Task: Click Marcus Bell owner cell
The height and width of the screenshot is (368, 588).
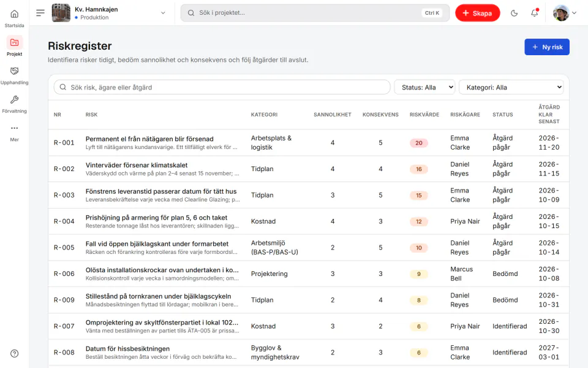Action: pos(462,274)
